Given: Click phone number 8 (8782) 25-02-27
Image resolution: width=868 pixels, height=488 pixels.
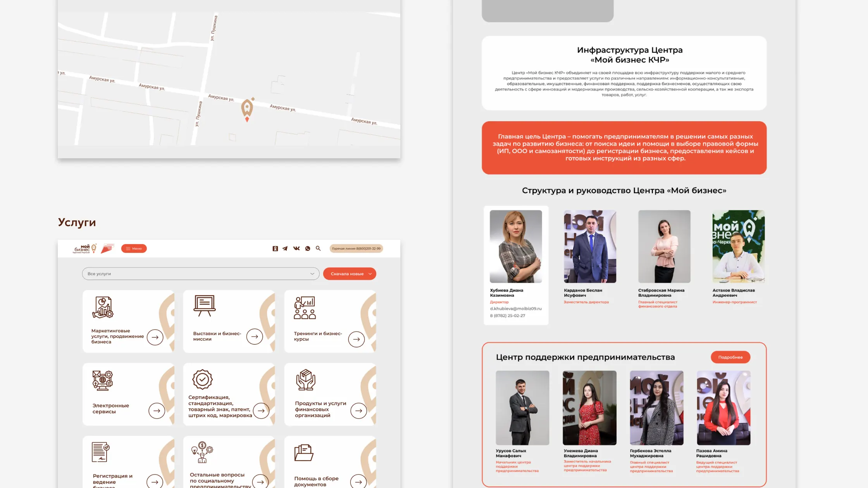Looking at the screenshot, I should [508, 316].
